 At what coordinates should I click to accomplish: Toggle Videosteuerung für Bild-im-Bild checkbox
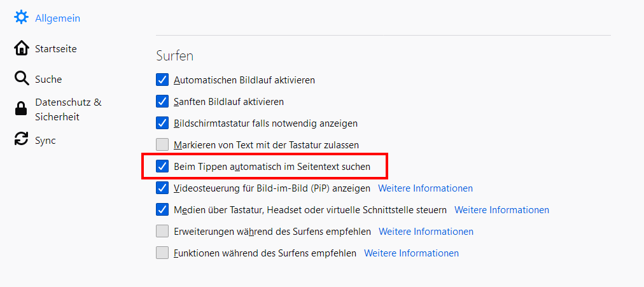click(162, 188)
